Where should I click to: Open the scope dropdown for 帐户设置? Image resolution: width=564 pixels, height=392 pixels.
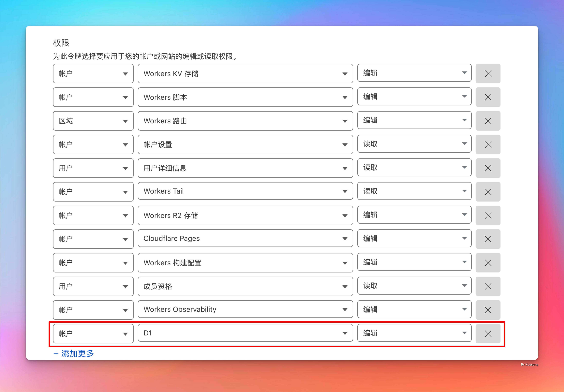click(x=93, y=144)
